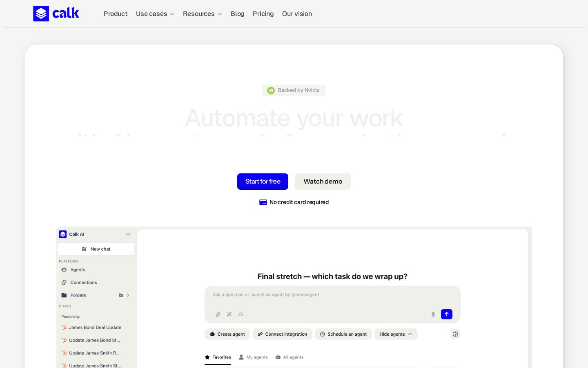The image size is (588, 368).
Task: Click the magic wand icon in the chat box
Action: pos(229,314)
